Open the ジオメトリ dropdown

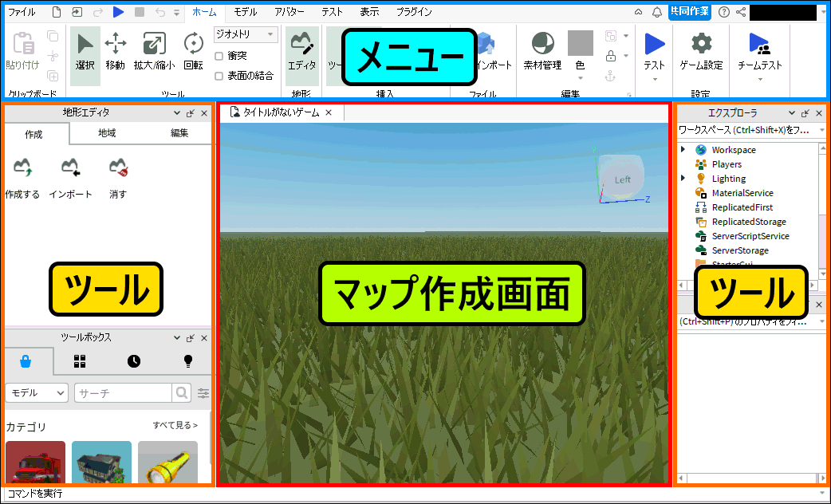coord(246,34)
